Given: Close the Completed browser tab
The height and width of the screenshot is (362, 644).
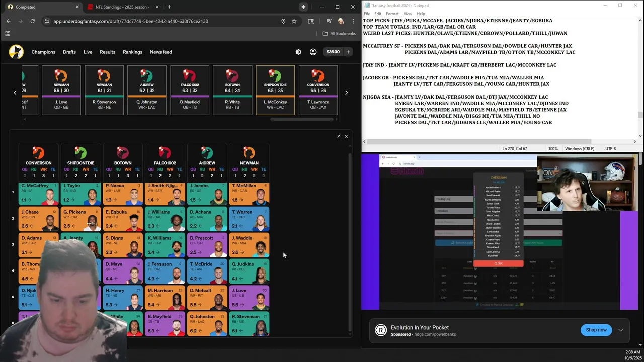Looking at the screenshot, I should [x=77, y=7].
